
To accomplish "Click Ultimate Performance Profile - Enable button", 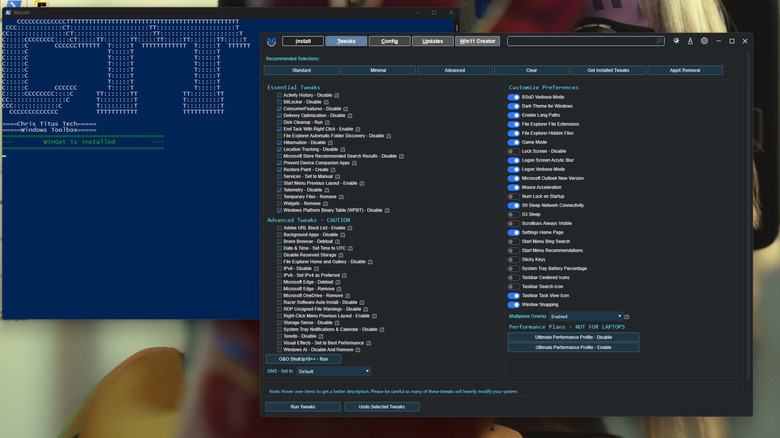I will (573, 347).
